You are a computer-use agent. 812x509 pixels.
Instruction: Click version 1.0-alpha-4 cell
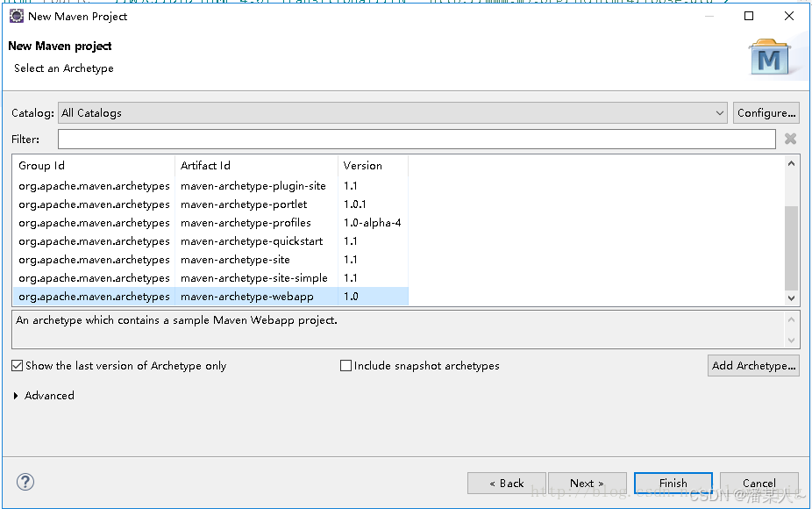373,223
